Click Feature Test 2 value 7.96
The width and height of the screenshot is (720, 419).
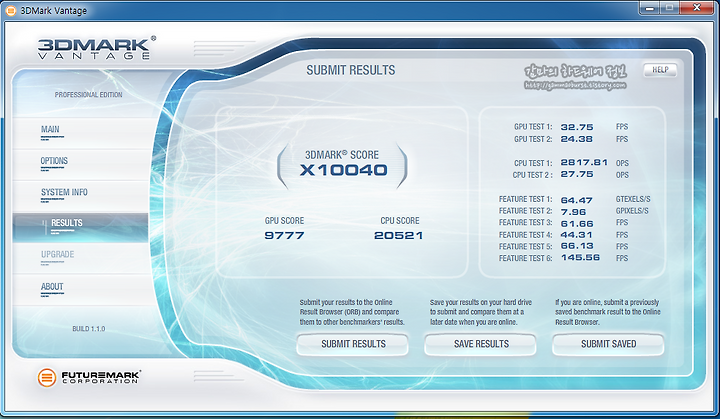pyautogui.click(x=573, y=212)
